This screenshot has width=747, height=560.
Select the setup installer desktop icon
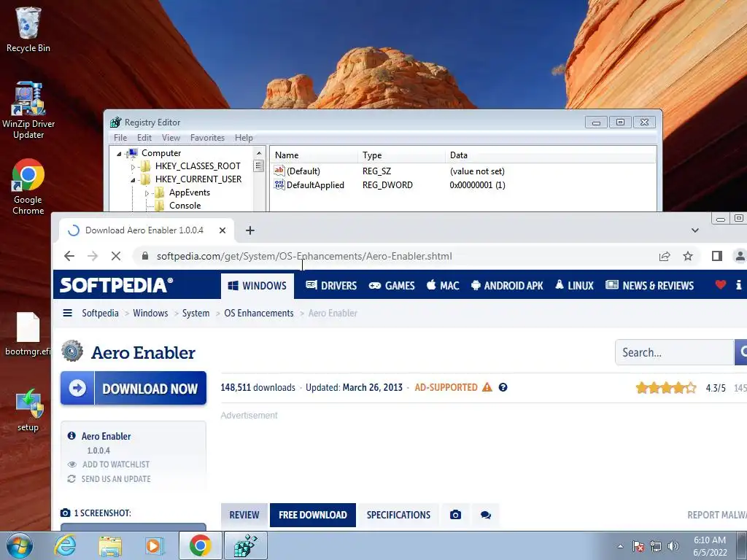pyautogui.click(x=28, y=410)
